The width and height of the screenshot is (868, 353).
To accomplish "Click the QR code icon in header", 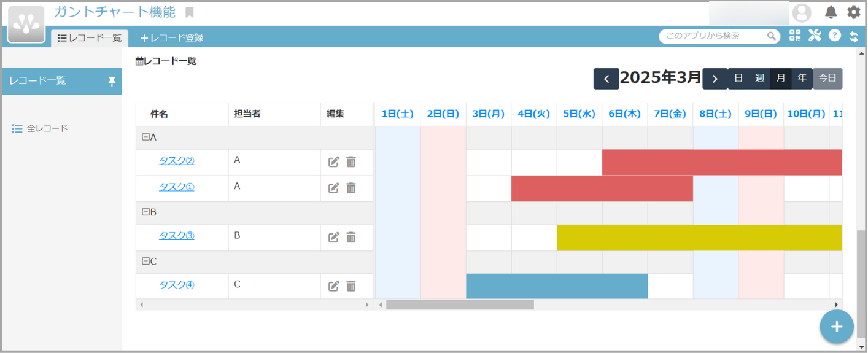I will coord(795,36).
